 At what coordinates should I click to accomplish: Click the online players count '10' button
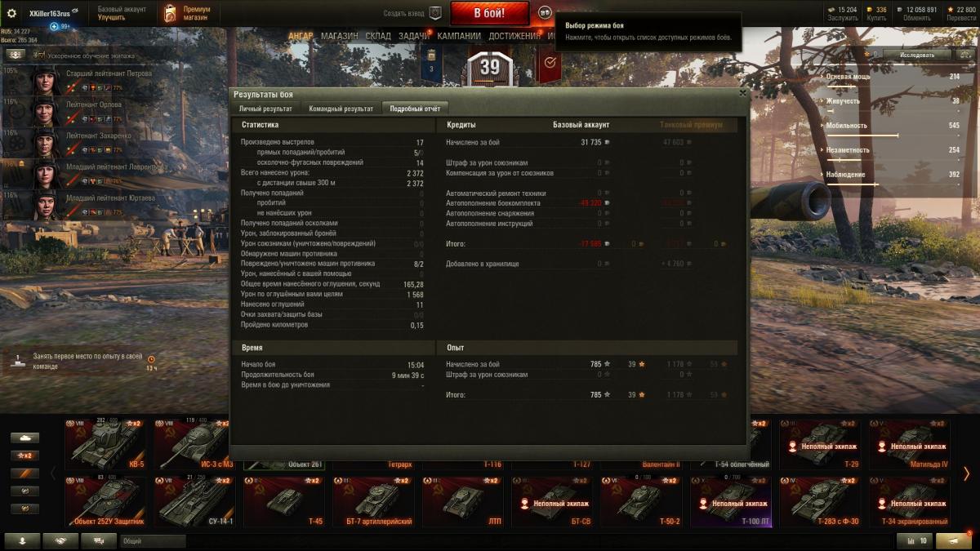(x=914, y=540)
